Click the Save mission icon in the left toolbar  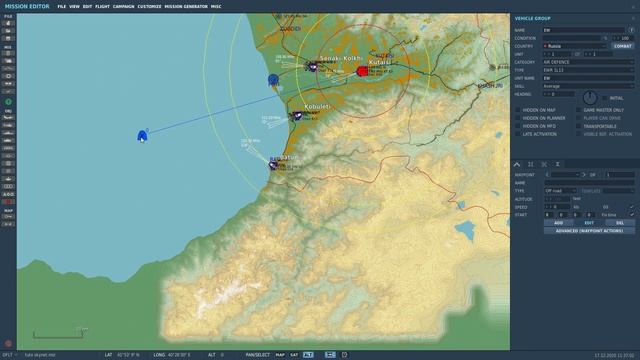coord(8,38)
